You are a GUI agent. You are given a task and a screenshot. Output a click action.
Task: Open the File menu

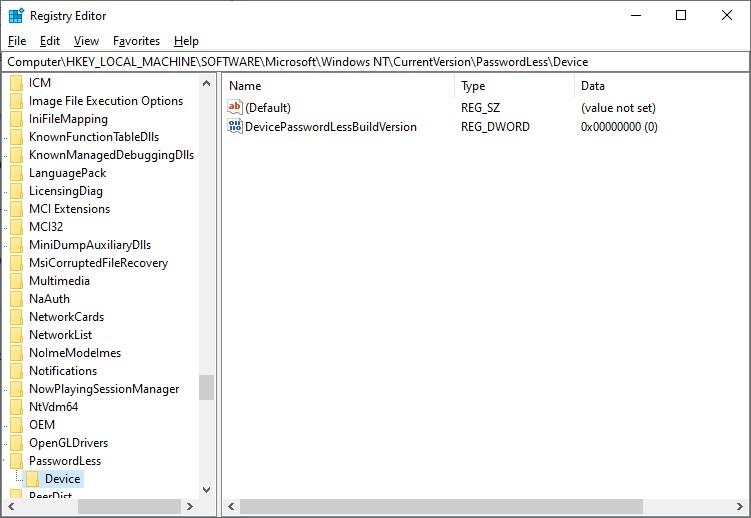point(17,41)
